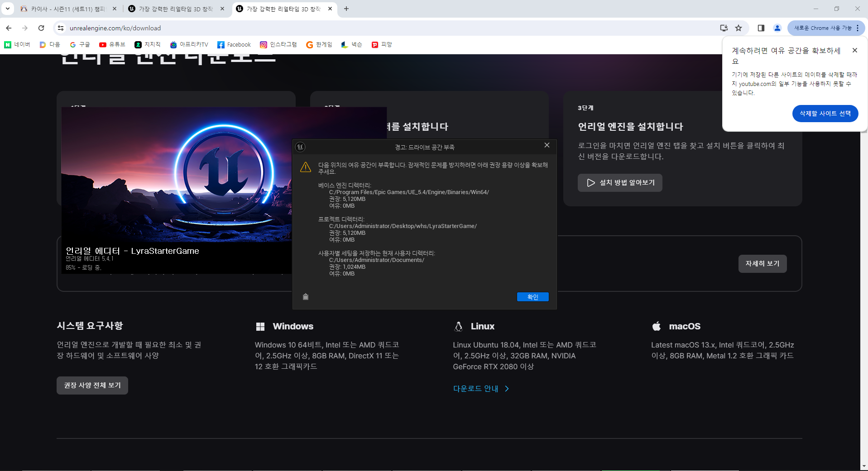Click the 설치 방법 알아보기 button

coord(620,183)
